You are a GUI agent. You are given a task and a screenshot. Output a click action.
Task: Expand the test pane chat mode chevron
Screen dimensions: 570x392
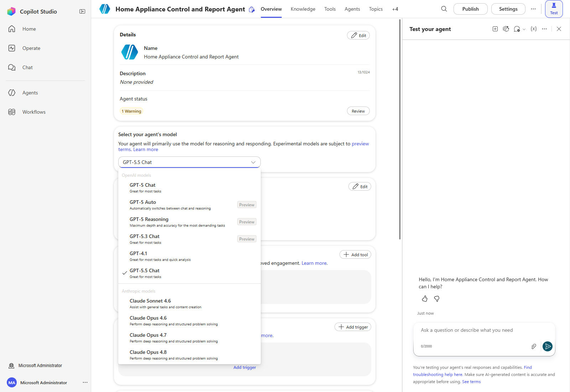pyautogui.click(x=524, y=29)
